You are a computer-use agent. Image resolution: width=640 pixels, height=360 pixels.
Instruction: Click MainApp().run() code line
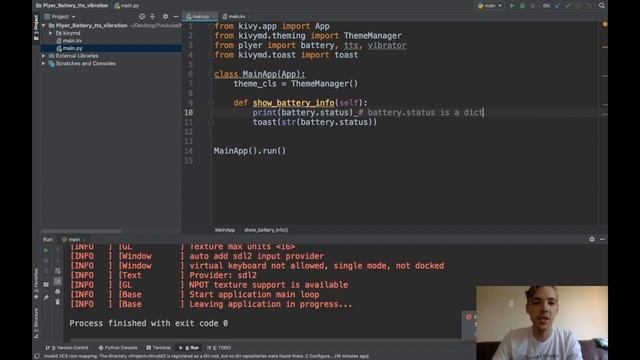[250, 151]
